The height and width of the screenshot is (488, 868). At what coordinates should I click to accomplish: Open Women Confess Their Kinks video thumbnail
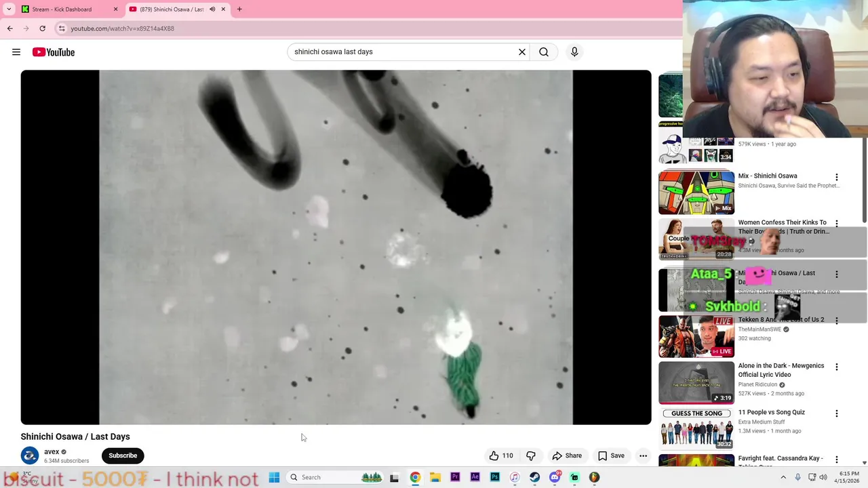pos(696,239)
